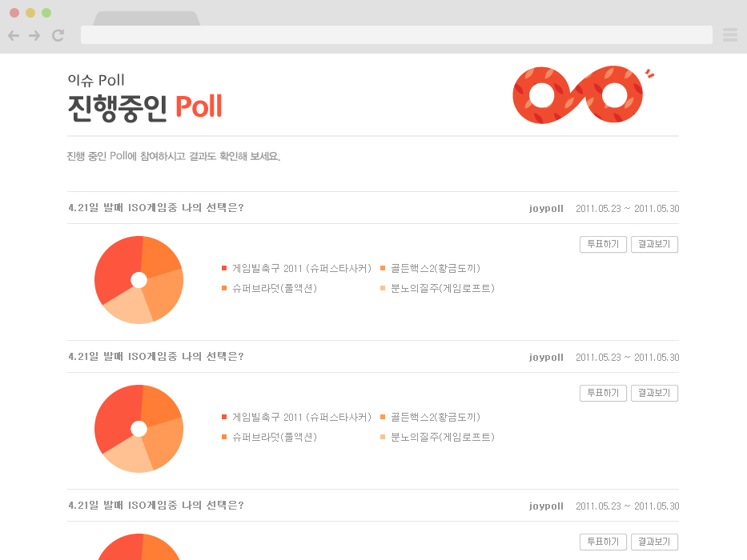Open the first poll title 4.21일 발매 ISO게임중

tap(156, 208)
